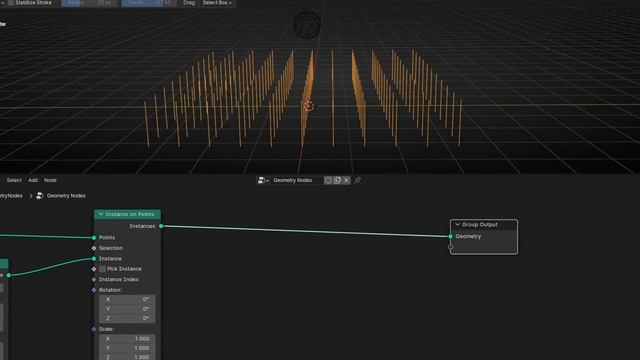640x360 pixels.
Task: Collapse Group Output node
Action: pyautogui.click(x=458, y=224)
